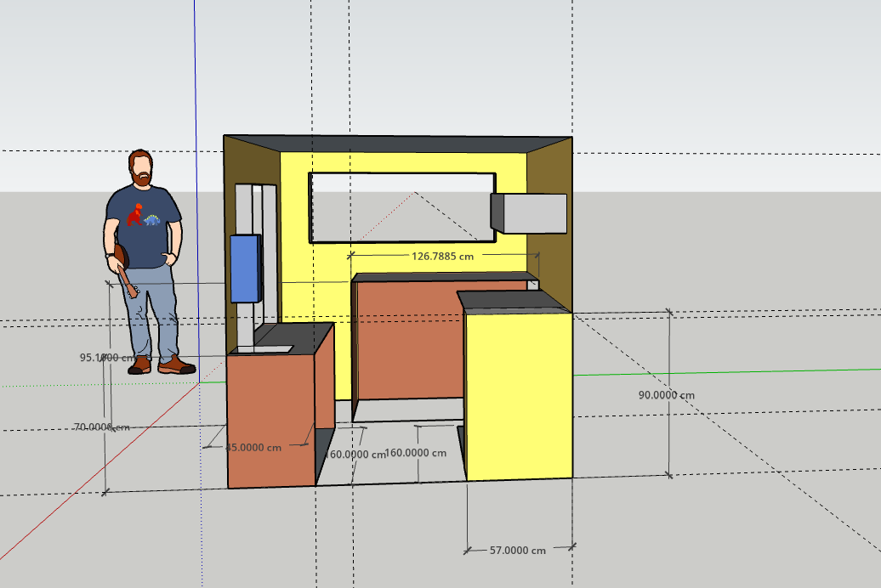Select the blue panel on the left wall
Viewport: 881px width, 588px height.
246,269
